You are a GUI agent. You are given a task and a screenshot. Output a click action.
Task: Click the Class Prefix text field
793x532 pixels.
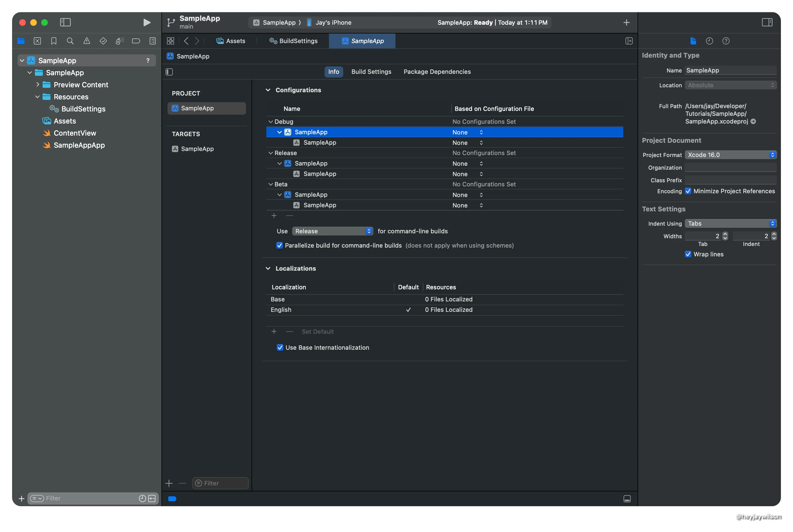pyautogui.click(x=730, y=180)
